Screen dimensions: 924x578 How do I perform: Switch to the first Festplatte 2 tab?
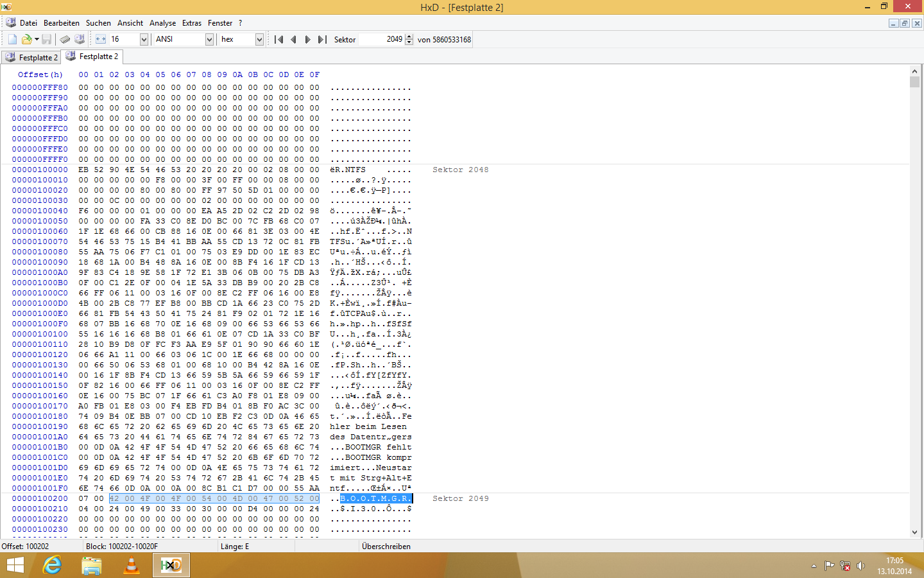point(31,57)
